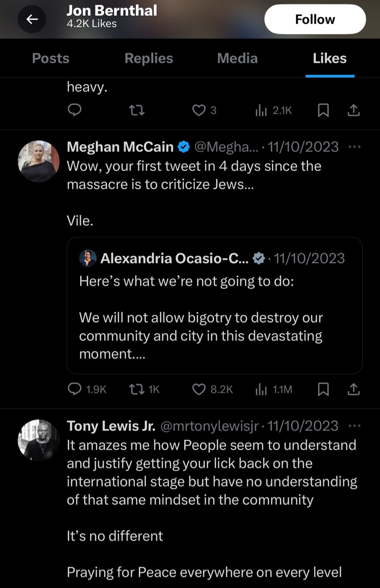
Task: Bookmark Meghan McCain's tweet
Action: pyautogui.click(x=323, y=389)
